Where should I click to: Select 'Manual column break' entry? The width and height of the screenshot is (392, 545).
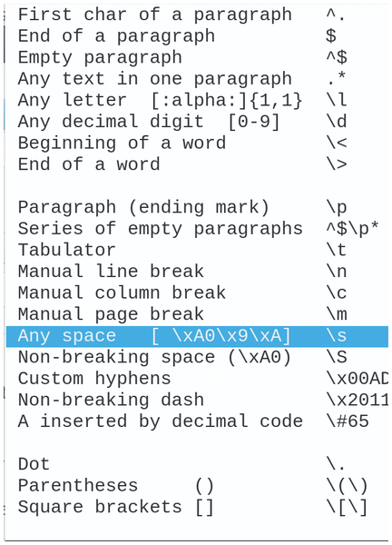pos(197,293)
